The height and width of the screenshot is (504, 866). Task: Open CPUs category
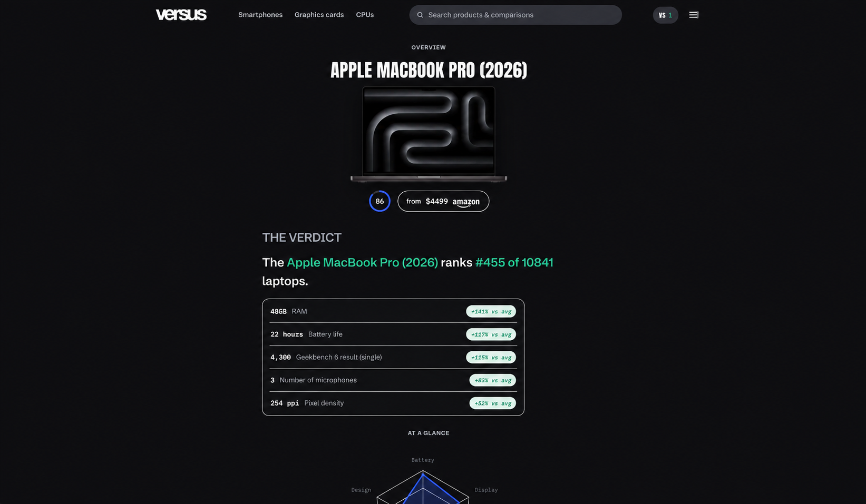(x=365, y=15)
